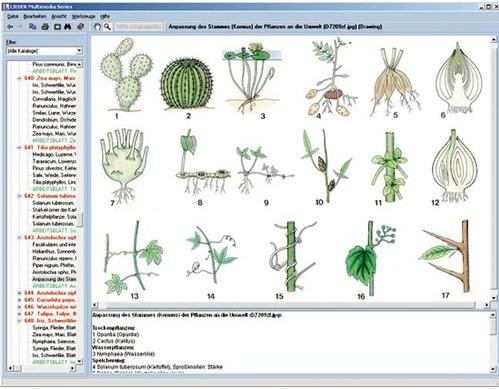Select row 'Zea mays, Mais, Blat'
499x389 pixels.
54,334
